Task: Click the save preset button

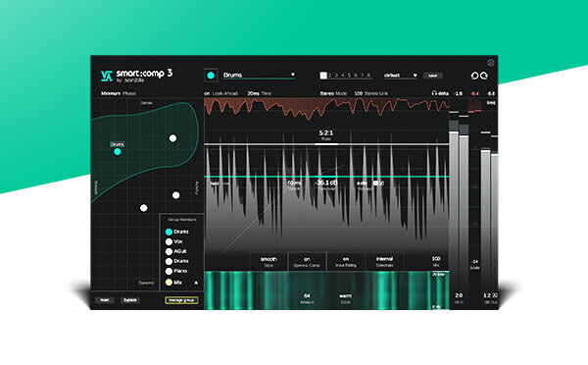Action: [x=432, y=76]
